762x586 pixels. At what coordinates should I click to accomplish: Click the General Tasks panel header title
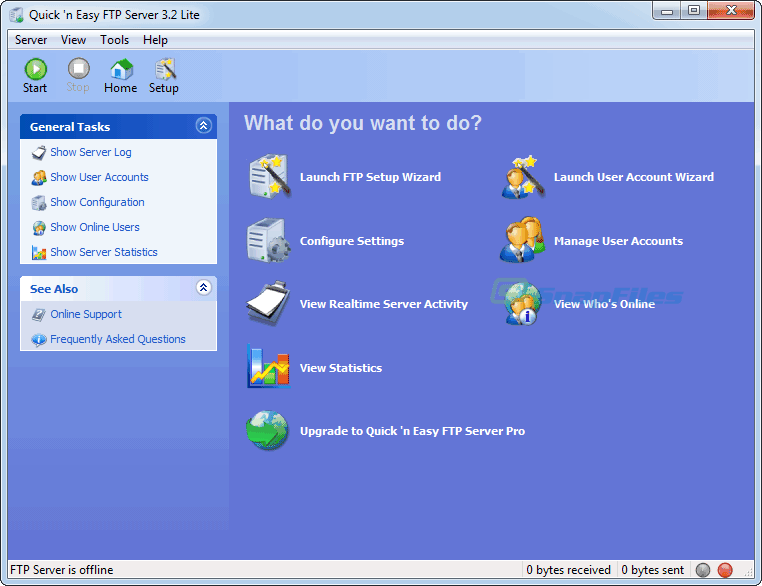pos(70,127)
